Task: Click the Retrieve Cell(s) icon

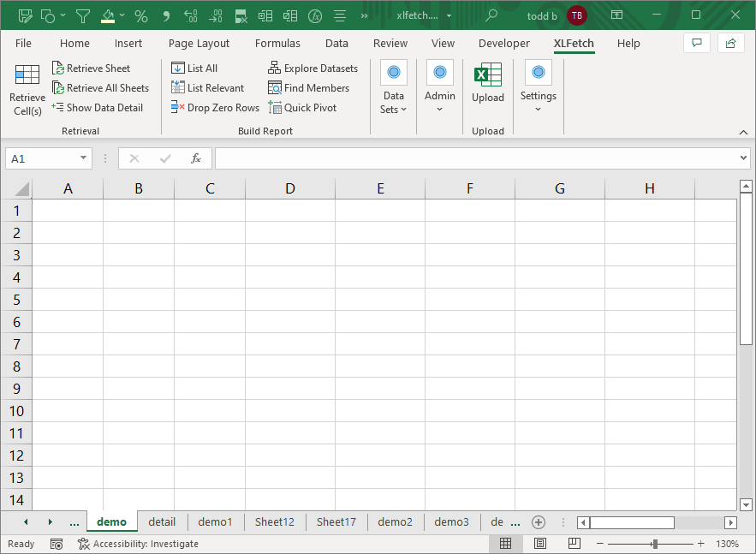Action: click(x=27, y=75)
